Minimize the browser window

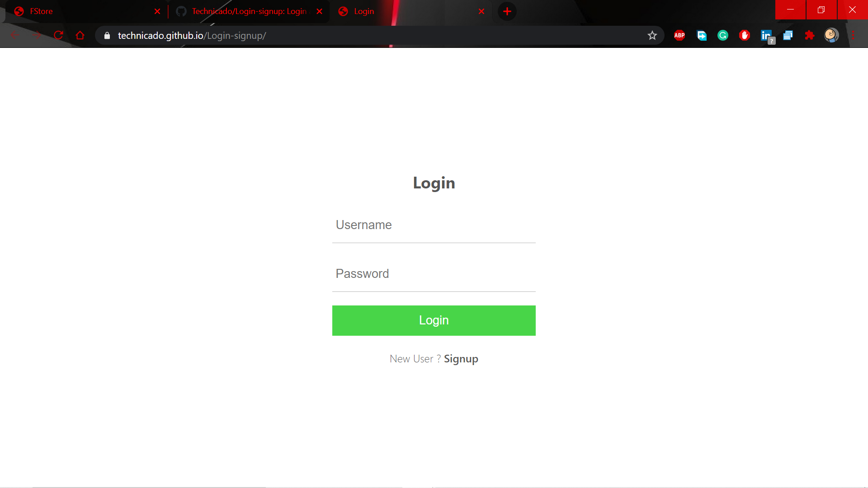(x=790, y=9)
